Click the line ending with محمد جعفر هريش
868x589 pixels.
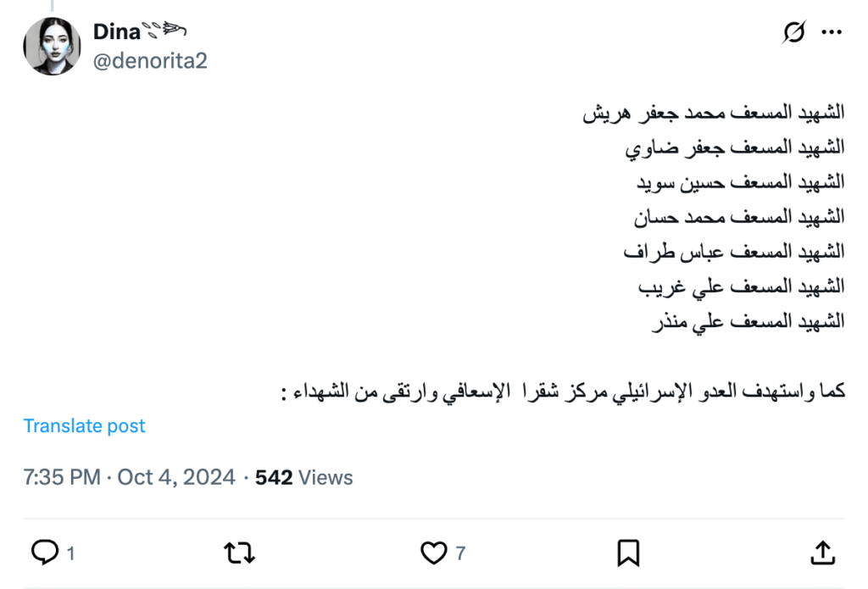(x=714, y=113)
